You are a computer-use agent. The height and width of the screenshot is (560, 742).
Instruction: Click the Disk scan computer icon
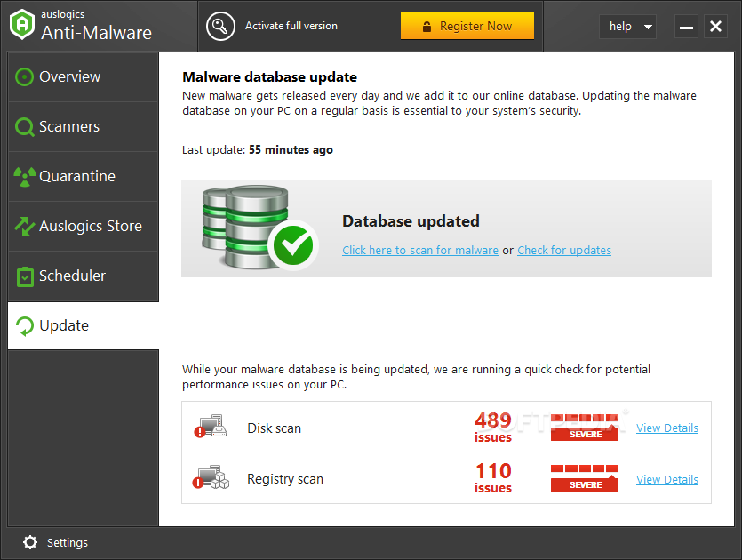211,426
